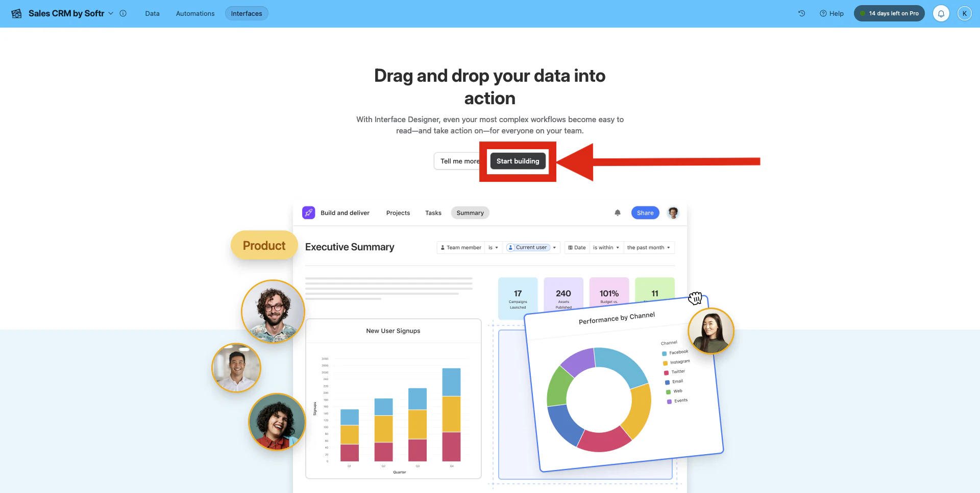Open the notifications bell

coord(941,13)
